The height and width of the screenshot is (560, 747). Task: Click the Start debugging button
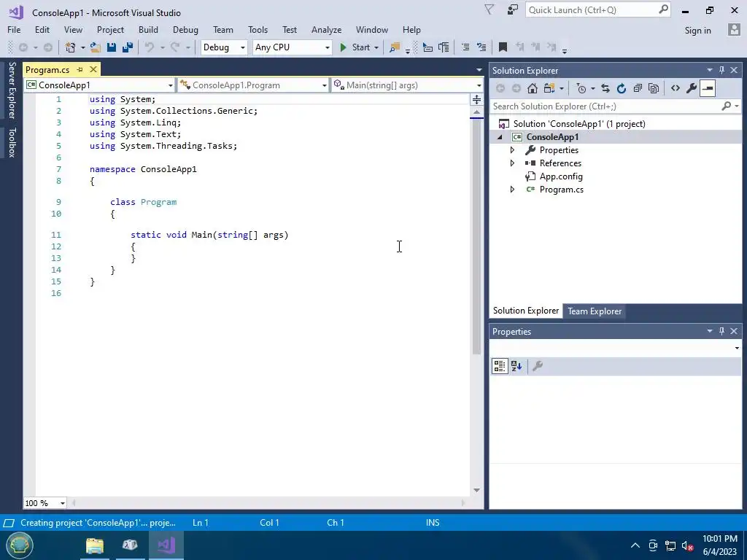point(355,47)
